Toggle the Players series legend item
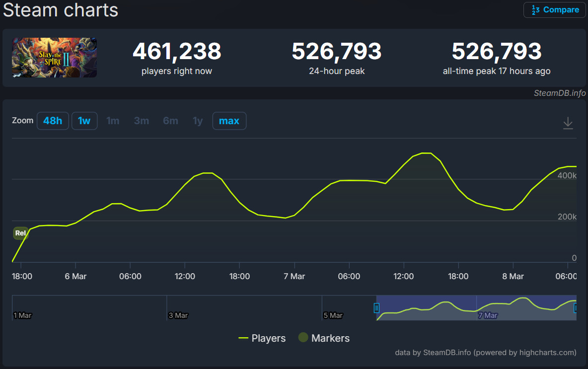The image size is (588, 369). (x=262, y=338)
